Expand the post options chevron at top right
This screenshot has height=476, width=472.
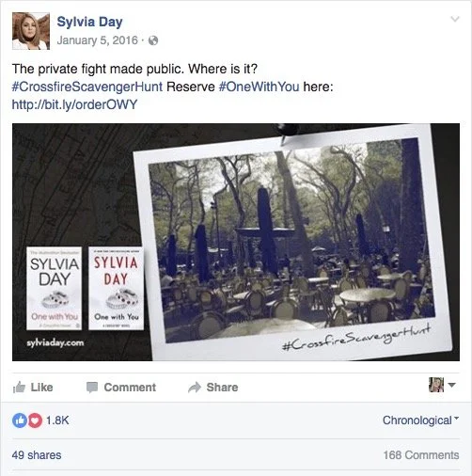point(455,19)
